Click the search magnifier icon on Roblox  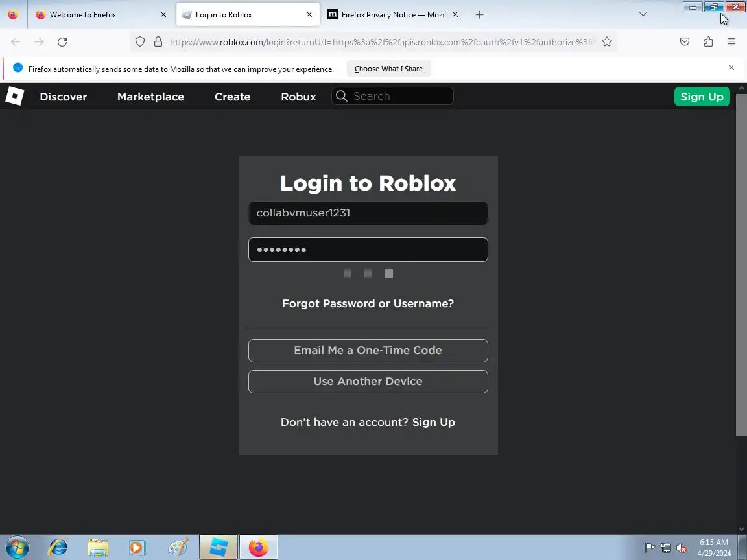click(x=342, y=96)
